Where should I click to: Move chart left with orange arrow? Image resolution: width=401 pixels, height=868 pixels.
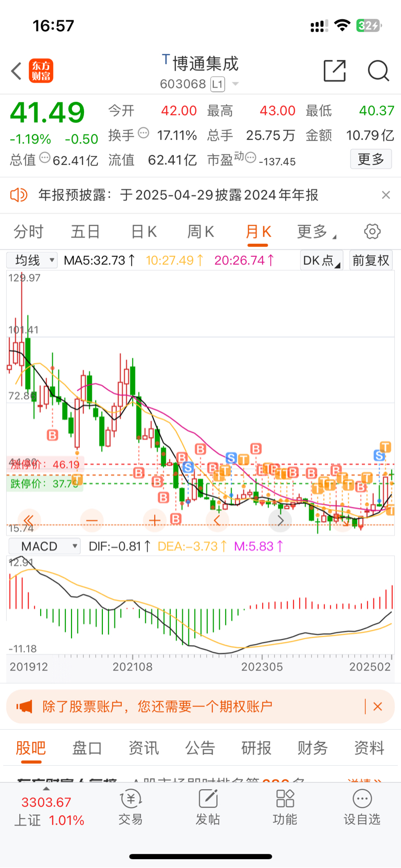point(217,520)
